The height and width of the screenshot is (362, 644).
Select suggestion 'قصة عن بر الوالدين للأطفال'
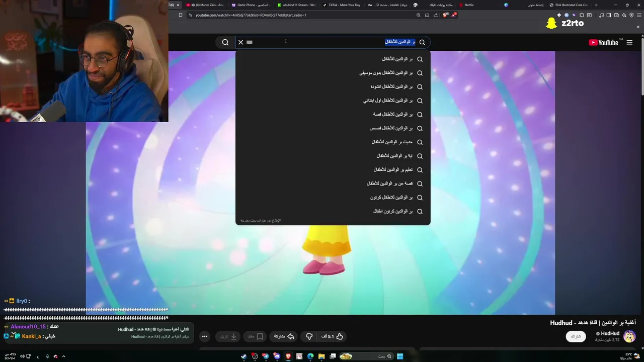(x=333, y=184)
